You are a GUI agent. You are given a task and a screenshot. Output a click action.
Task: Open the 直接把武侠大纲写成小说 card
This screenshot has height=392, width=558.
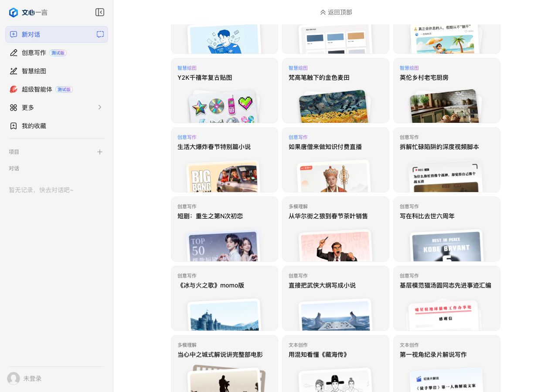[336, 298]
